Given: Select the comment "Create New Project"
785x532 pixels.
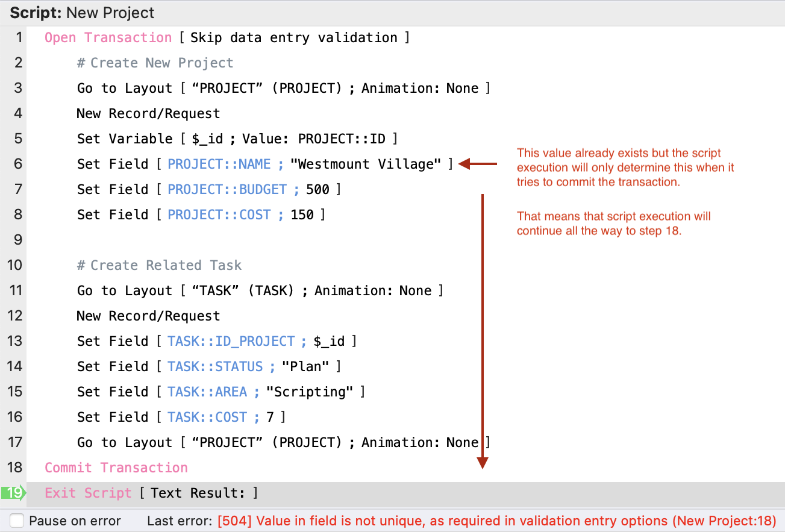Looking at the screenshot, I should 155,63.
